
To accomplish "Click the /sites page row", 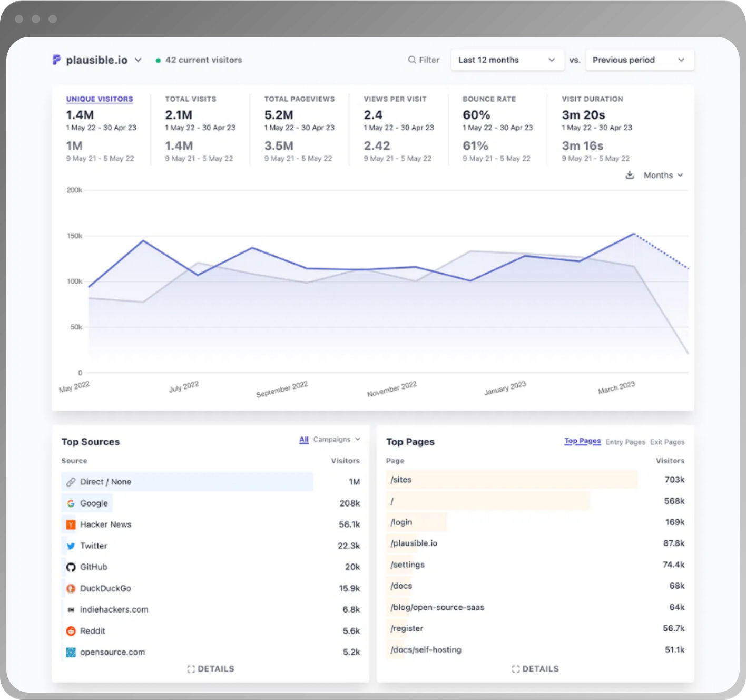I will click(x=535, y=480).
